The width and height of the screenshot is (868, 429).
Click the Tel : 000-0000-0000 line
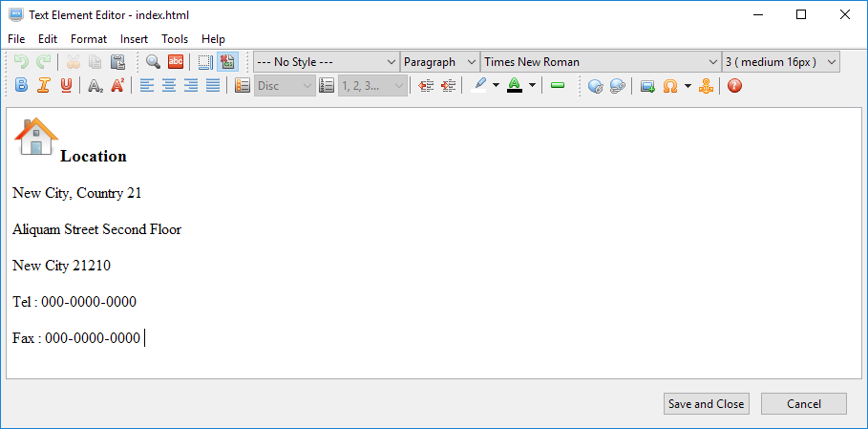pyautogui.click(x=74, y=302)
